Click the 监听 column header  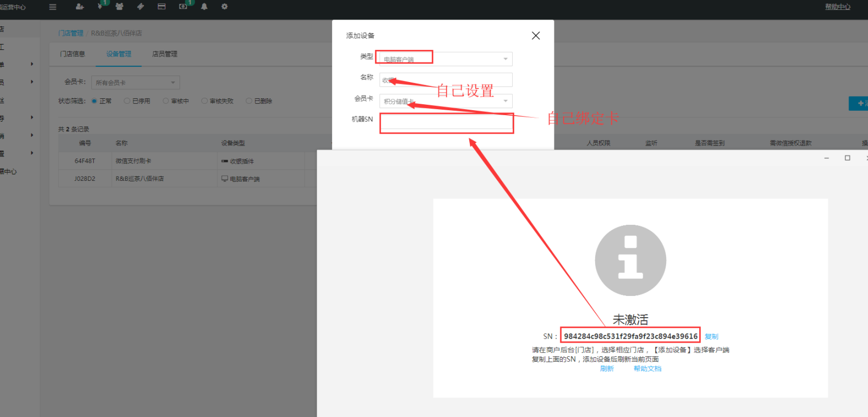pyautogui.click(x=652, y=143)
